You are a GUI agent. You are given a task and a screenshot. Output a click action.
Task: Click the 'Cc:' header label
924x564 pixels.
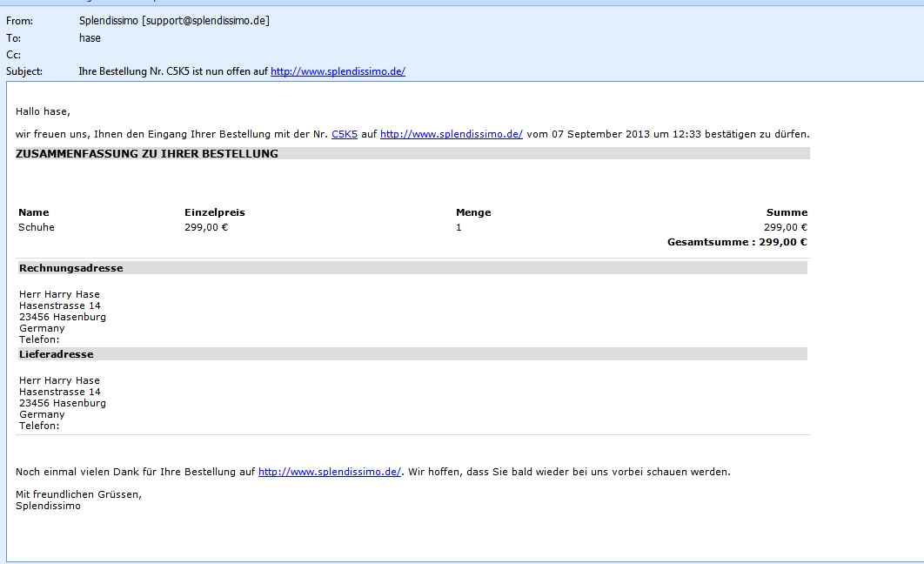click(14, 55)
